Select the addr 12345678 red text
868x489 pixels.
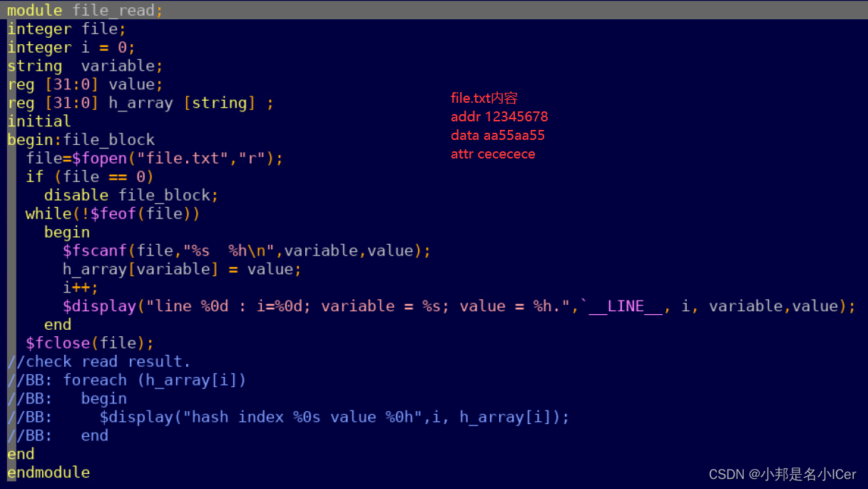click(499, 116)
